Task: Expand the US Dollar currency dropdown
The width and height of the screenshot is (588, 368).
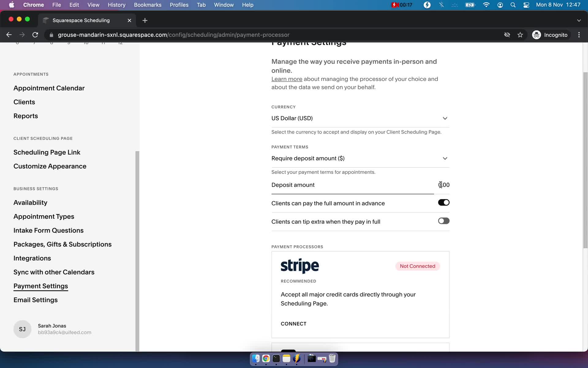Action: (360, 118)
